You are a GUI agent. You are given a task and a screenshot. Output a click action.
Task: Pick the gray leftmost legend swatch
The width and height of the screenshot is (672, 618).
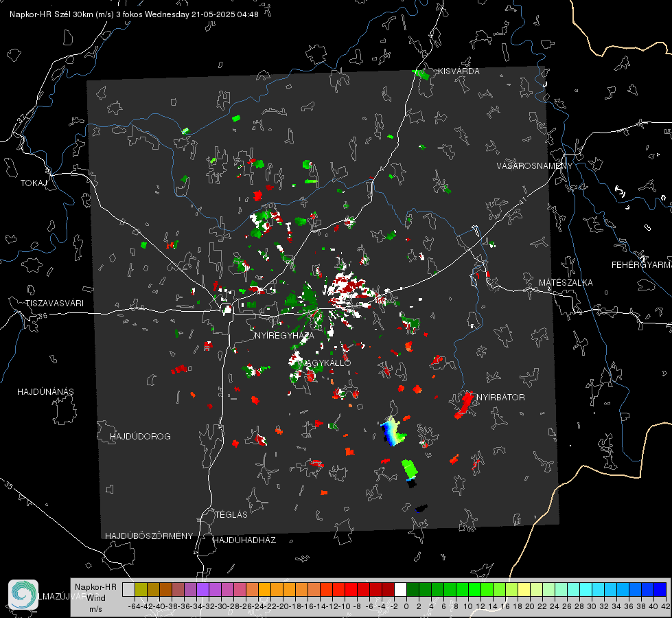pos(128,589)
